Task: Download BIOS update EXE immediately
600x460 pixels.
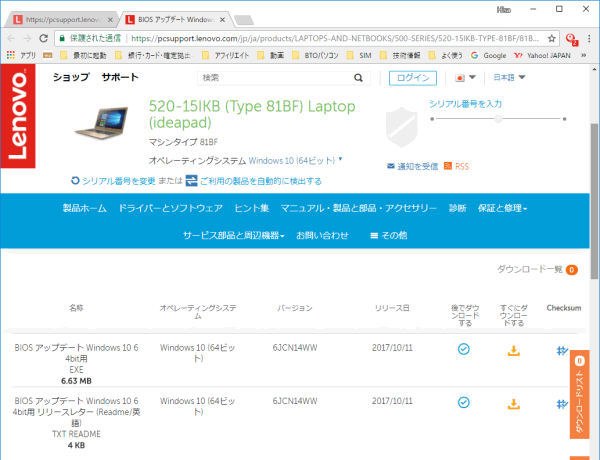Action: point(514,350)
